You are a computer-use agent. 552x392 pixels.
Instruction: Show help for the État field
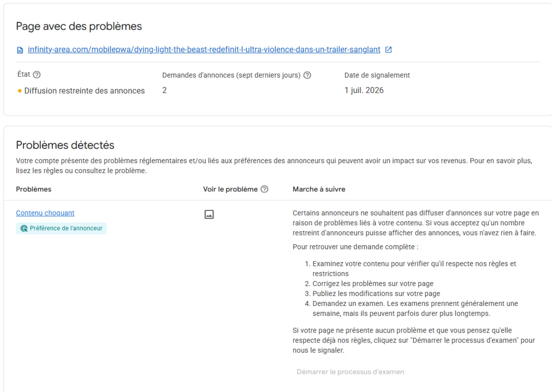[37, 74]
